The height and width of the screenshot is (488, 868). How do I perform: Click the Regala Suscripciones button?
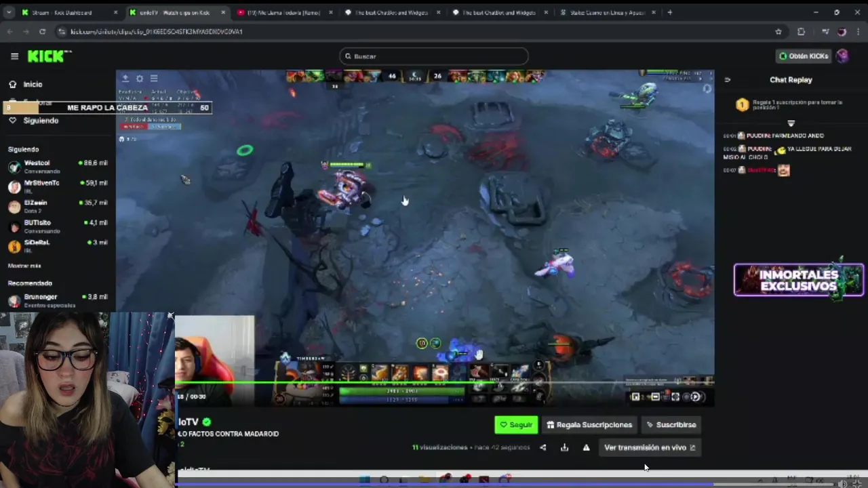pos(589,425)
